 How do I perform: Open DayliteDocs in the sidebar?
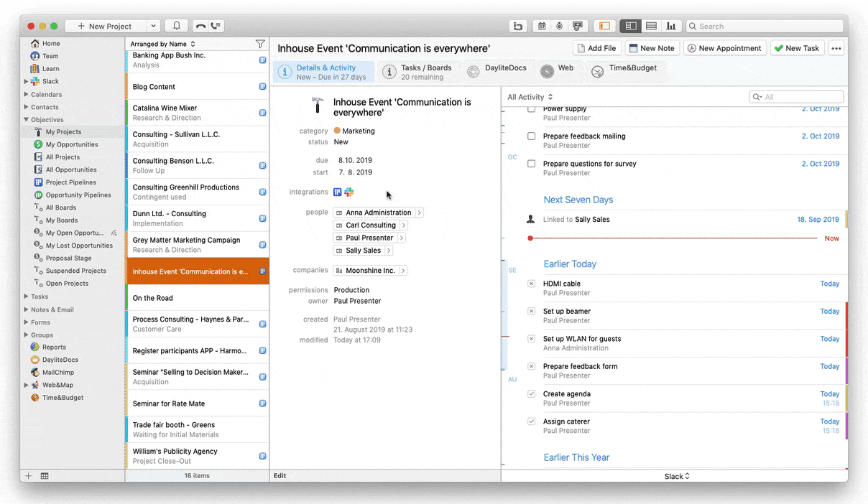[60, 360]
